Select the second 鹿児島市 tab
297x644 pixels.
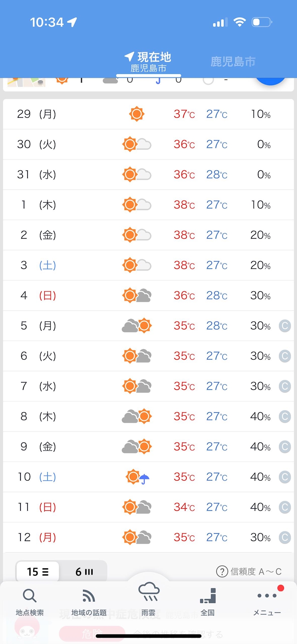tap(233, 62)
